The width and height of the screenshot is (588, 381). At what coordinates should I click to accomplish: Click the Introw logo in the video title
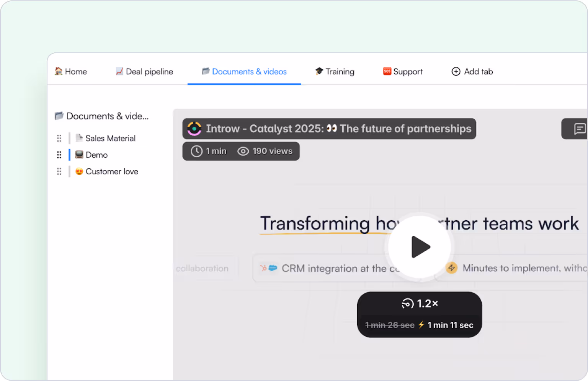point(194,129)
